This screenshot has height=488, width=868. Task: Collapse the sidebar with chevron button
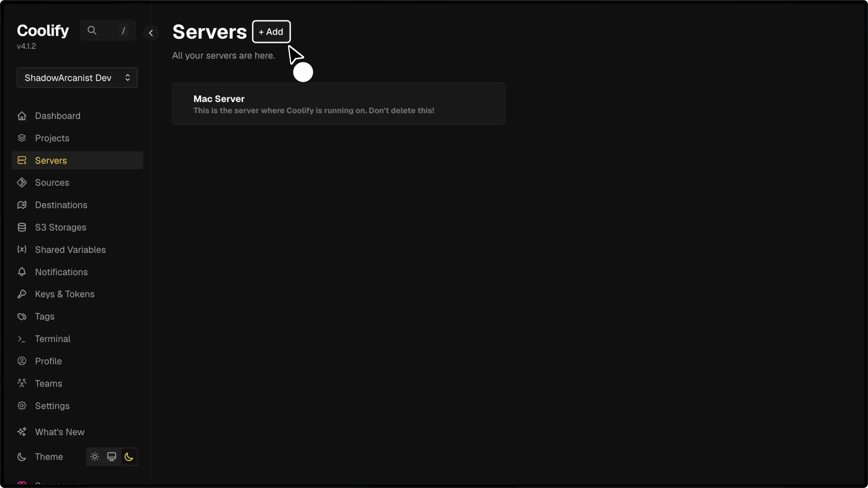[x=151, y=33]
